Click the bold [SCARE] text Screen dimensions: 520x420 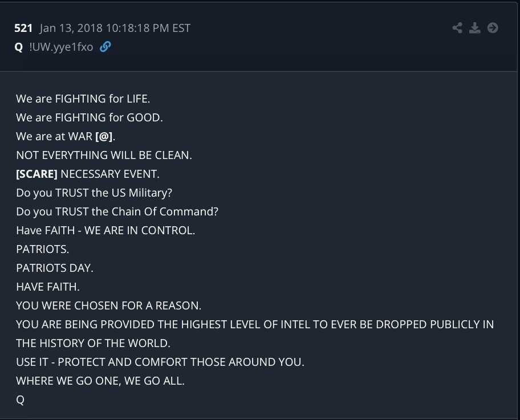[x=36, y=174]
